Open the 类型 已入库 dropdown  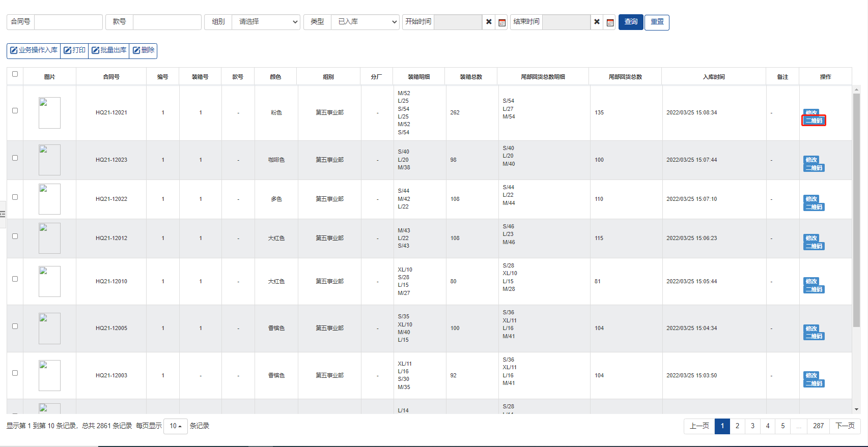[365, 22]
